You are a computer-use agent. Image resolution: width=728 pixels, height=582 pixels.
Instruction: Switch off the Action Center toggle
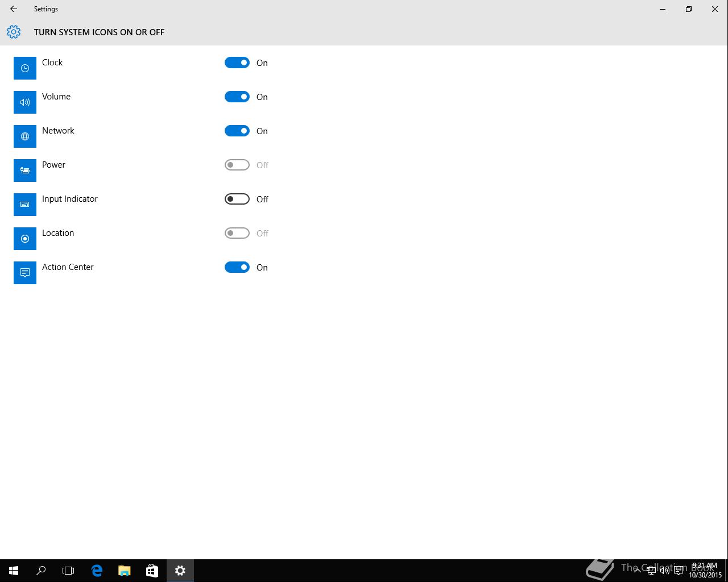point(237,267)
